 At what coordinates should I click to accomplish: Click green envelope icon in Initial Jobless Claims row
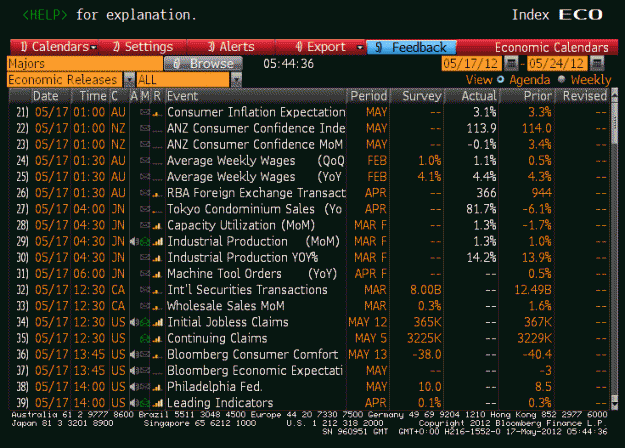coord(145,322)
